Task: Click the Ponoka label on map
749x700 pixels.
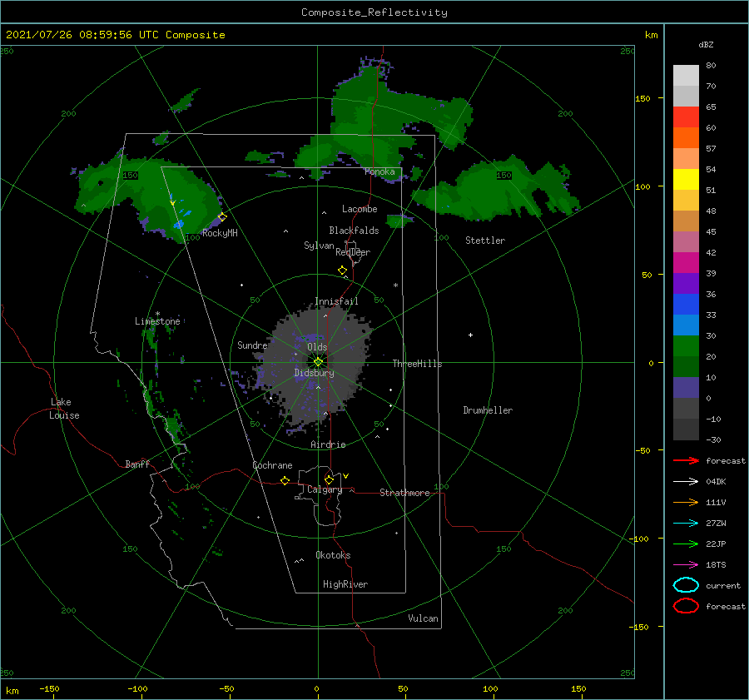Action: (x=379, y=171)
